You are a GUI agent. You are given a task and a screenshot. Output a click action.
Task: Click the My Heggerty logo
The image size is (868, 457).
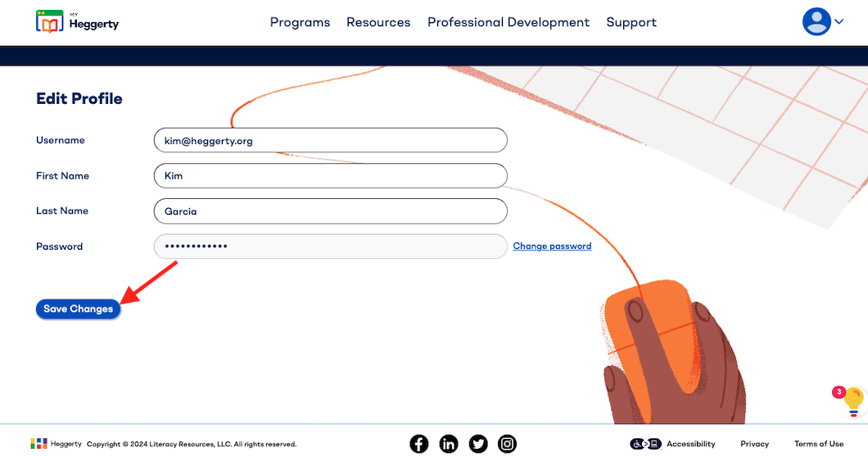tap(77, 21)
